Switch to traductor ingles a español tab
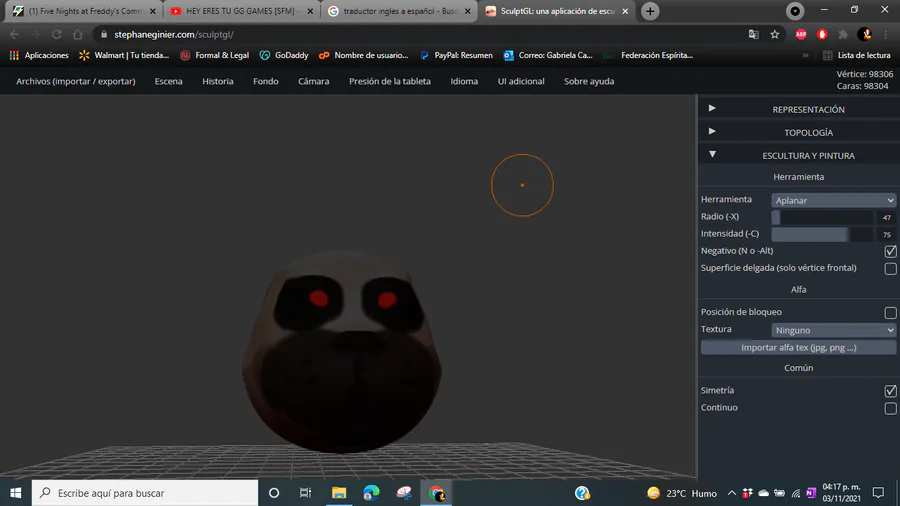Screen dimensions: 900x506 pyautogui.click(x=398, y=11)
